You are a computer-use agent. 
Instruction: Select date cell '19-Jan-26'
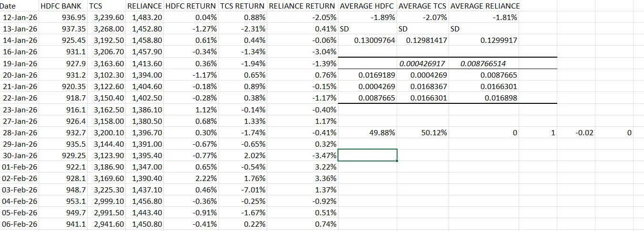(20, 63)
